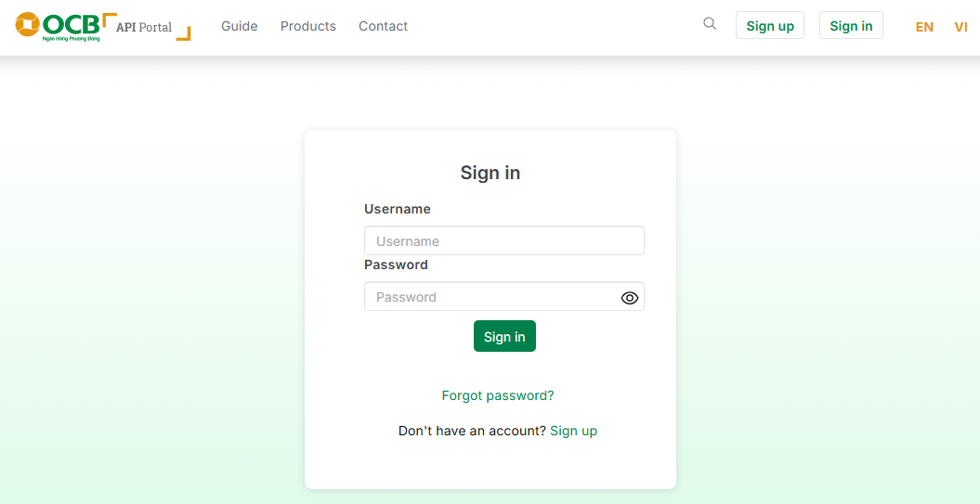This screenshot has width=980, height=504.
Task: Click the "Don't have an account?" text
Action: tap(472, 431)
